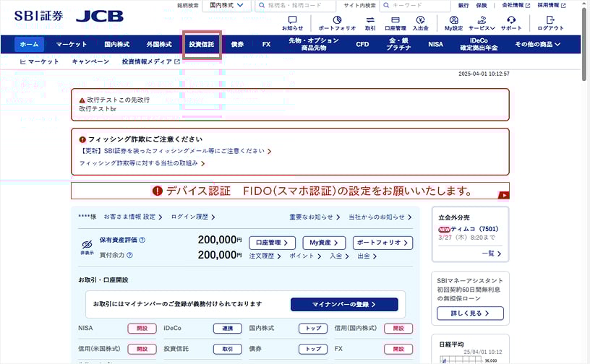Click the ログアウト logout icon
Screen dimensions: 590x364
(x=550, y=23)
